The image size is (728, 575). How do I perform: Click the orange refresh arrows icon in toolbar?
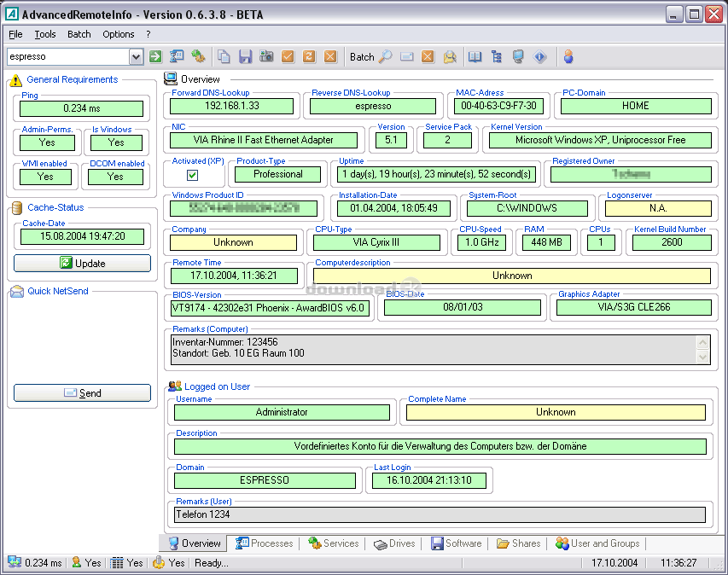pyautogui.click(x=309, y=56)
